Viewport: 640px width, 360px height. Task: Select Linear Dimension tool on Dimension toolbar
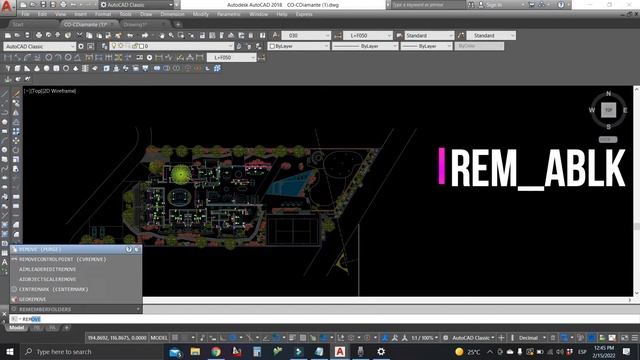(8, 58)
